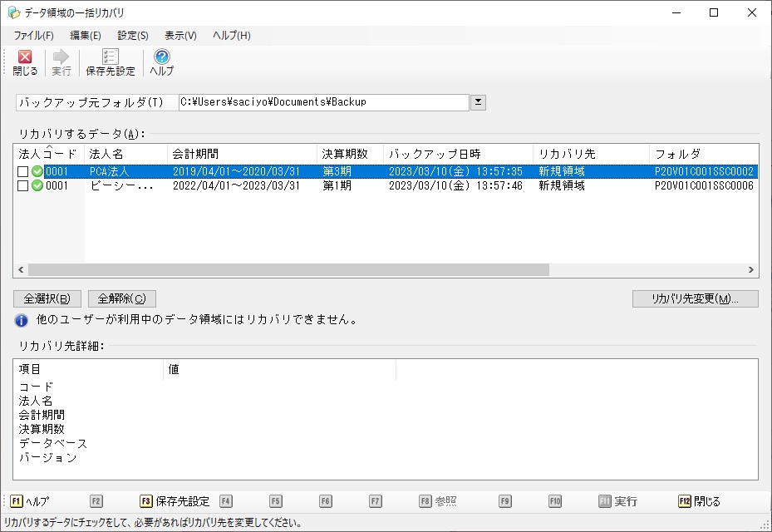
Task: Sort by the 法人コード column header
Action: point(48,155)
